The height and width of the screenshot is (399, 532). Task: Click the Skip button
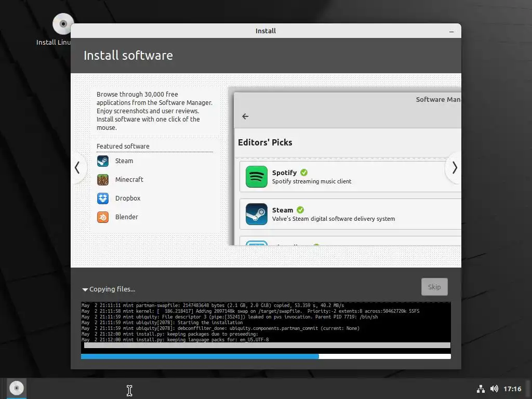434,287
